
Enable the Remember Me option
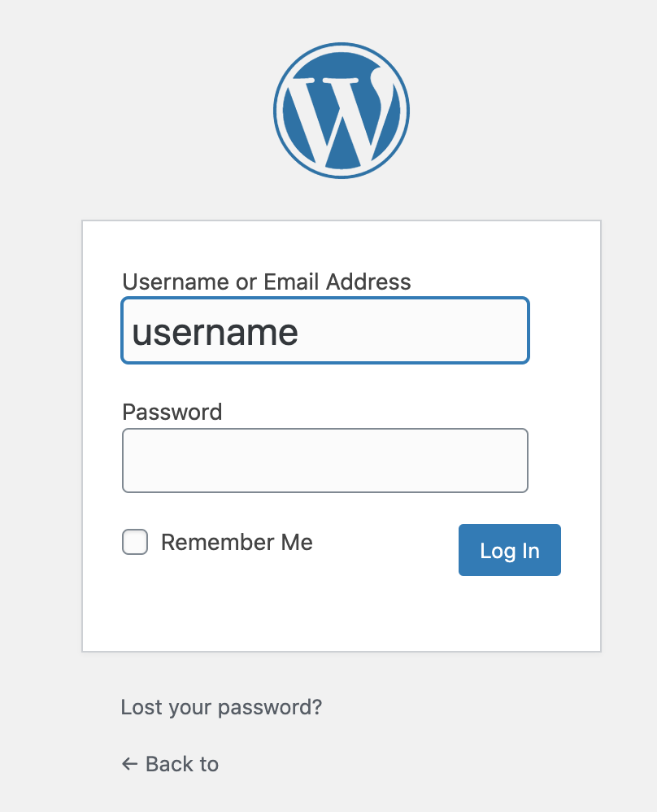(x=135, y=542)
